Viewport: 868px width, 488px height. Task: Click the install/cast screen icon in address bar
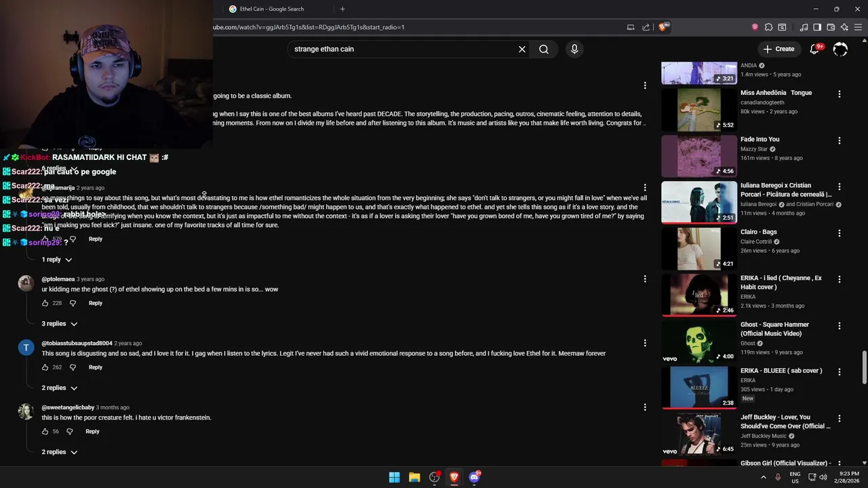[x=631, y=27]
